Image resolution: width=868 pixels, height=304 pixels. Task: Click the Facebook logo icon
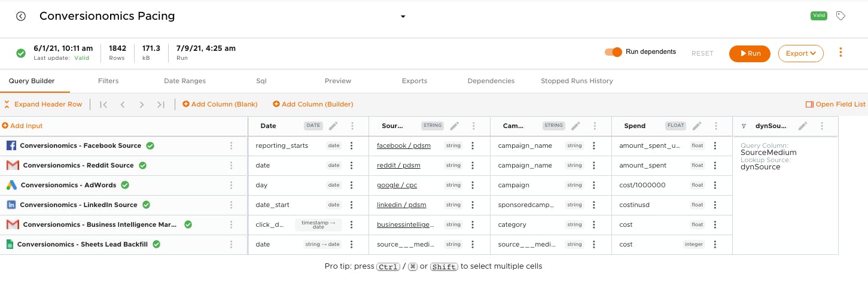click(x=11, y=145)
